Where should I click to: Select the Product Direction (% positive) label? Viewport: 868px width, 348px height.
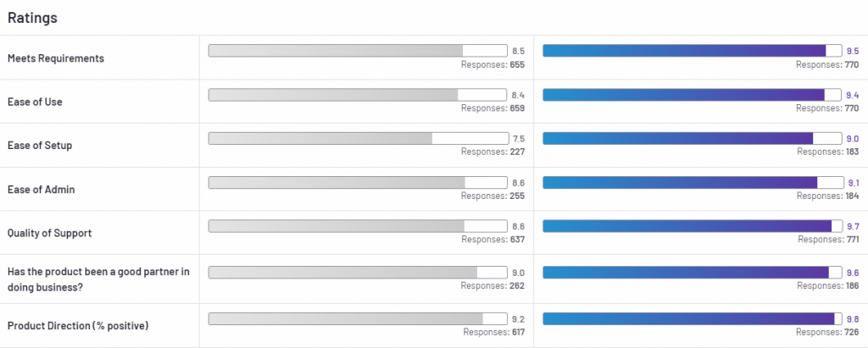76,326
